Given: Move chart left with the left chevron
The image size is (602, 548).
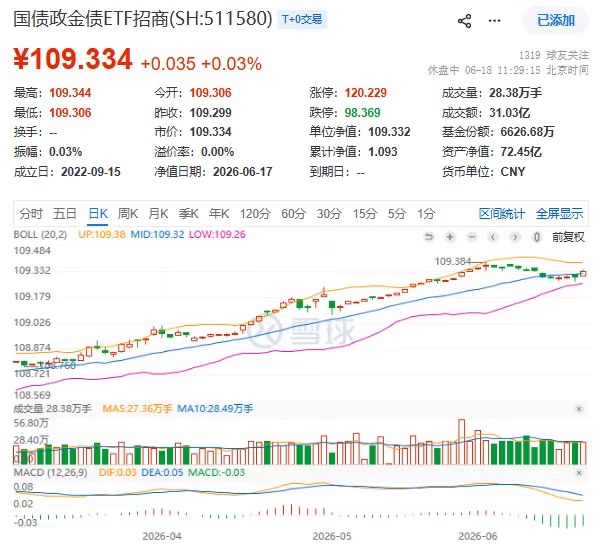Looking at the screenshot, I should click(x=493, y=237).
